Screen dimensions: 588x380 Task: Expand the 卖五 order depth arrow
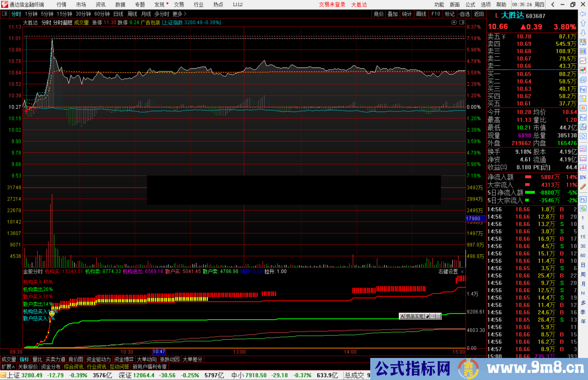(x=504, y=37)
